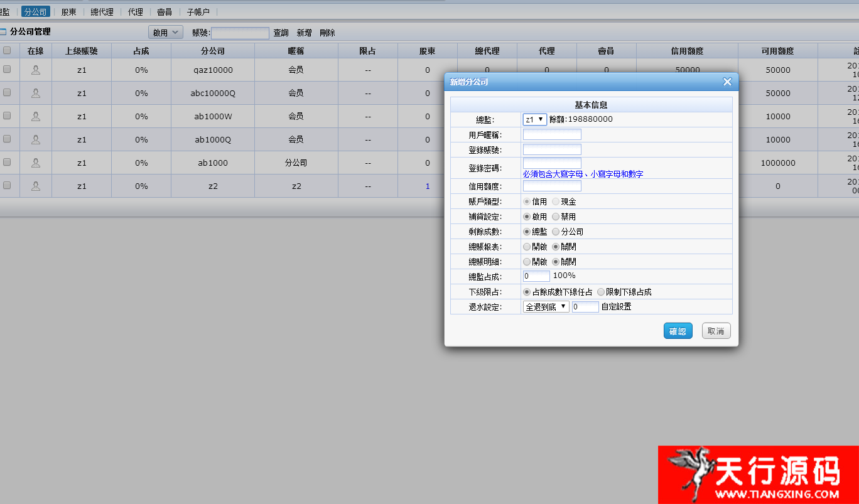This screenshot has width=859, height=504.
Task: Focus the 賬號 search input field
Action: 240,33
